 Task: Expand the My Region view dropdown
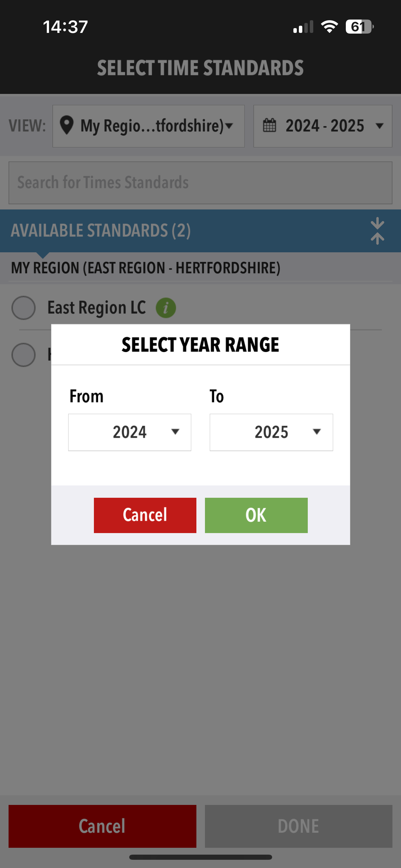pyautogui.click(x=148, y=126)
